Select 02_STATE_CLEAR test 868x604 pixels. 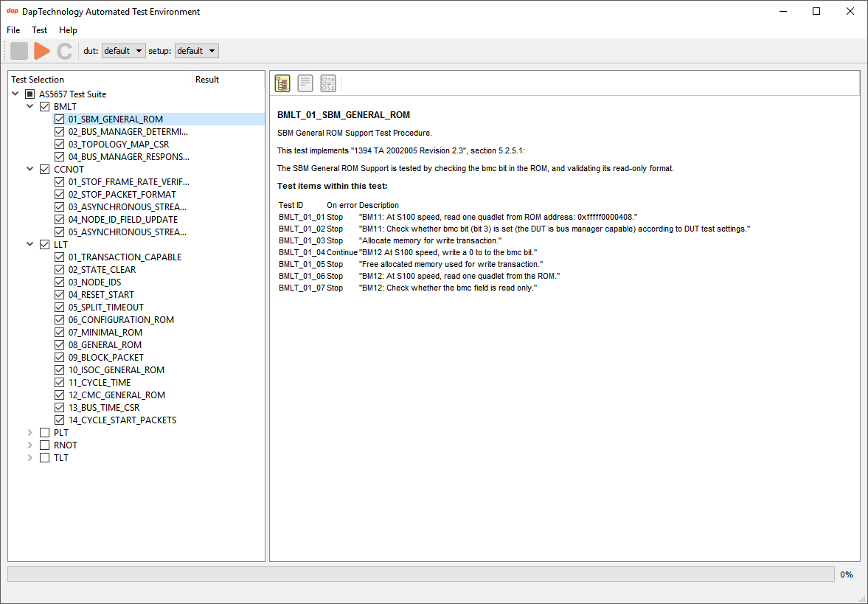[x=102, y=270]
